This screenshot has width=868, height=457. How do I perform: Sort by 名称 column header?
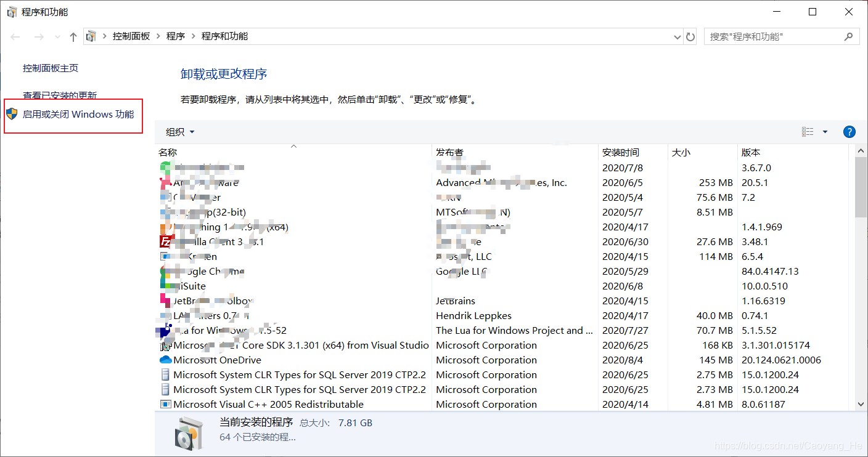tap(293, 152)
